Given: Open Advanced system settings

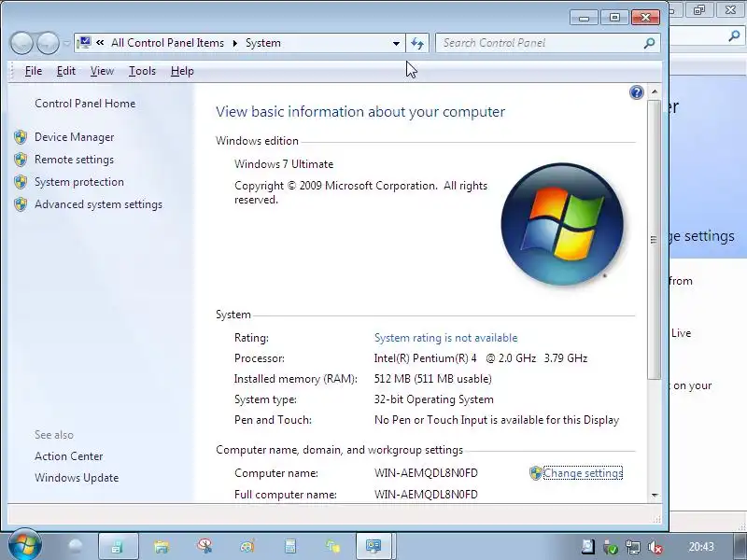Looking at the screenshot, I should [99, 204].
